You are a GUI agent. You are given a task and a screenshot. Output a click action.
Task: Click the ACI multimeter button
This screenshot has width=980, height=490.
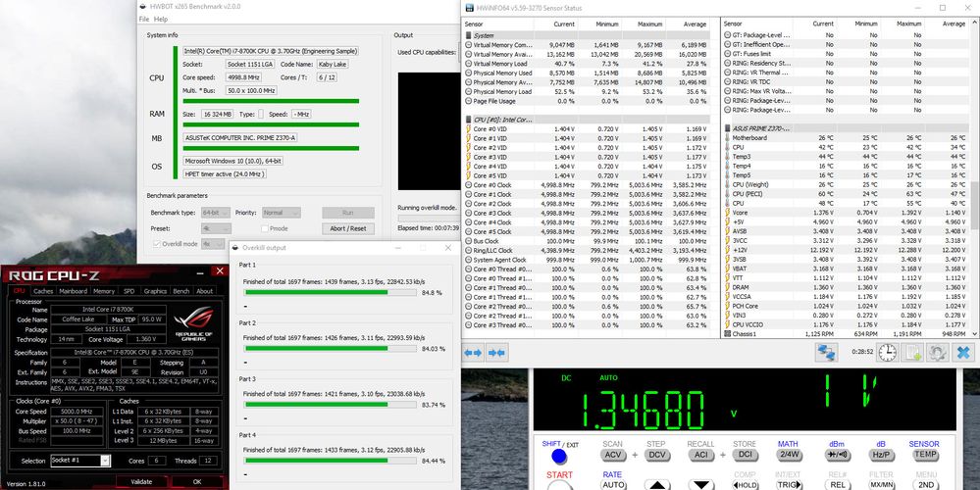coord(701,455)
